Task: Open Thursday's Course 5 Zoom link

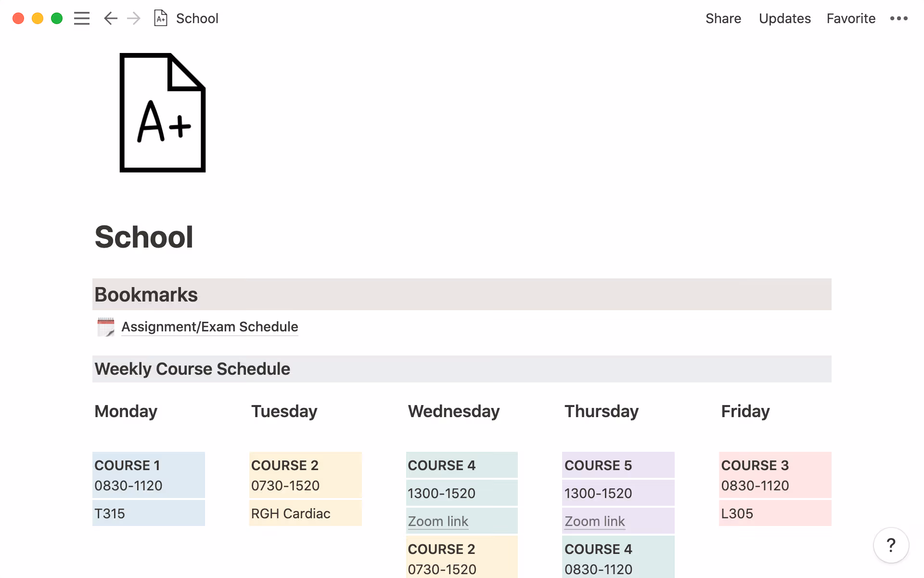Action: tap(594, 521)
